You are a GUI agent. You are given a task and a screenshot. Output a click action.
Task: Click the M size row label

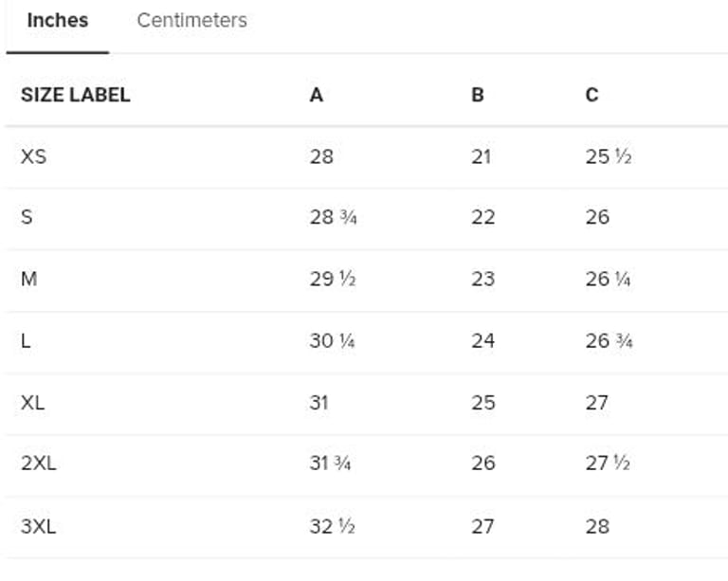pyautogui.click(x=28, y=280)
